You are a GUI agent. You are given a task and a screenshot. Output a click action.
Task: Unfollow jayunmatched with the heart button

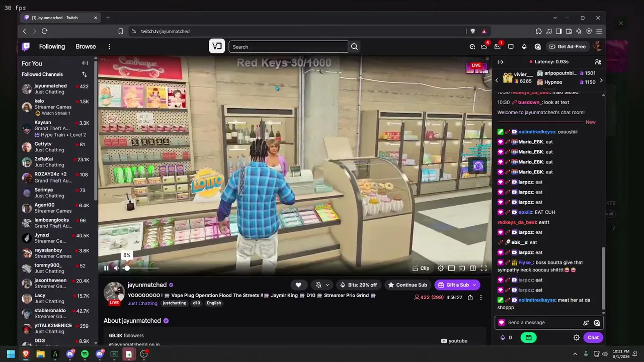pyautogui.click(x=298, y=285)
